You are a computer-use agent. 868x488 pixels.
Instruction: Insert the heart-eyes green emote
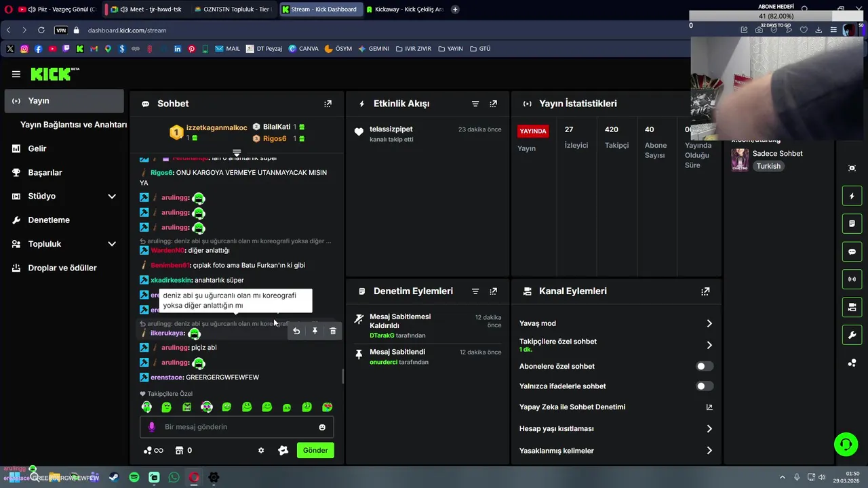click(327, 407)
